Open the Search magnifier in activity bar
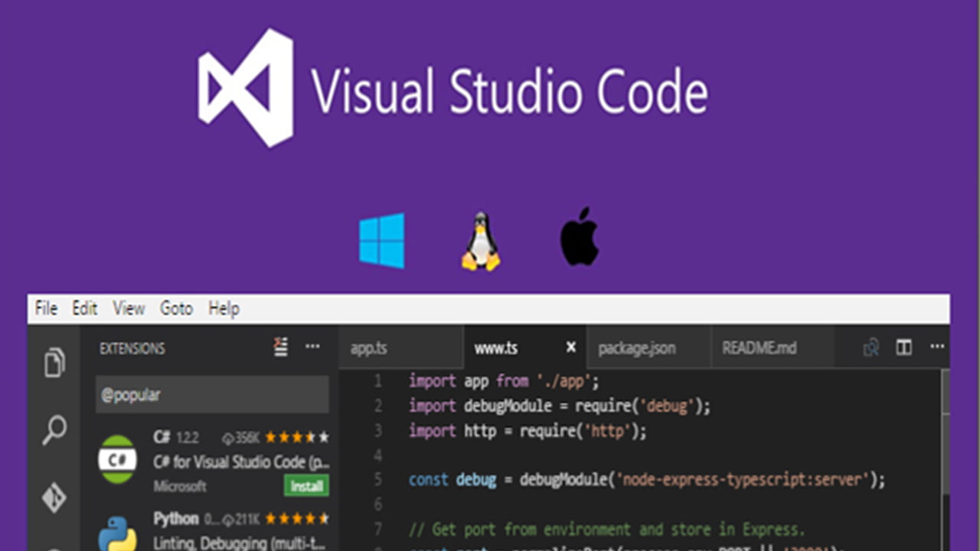This screenshot has width=980, height=551. point(54,430)
